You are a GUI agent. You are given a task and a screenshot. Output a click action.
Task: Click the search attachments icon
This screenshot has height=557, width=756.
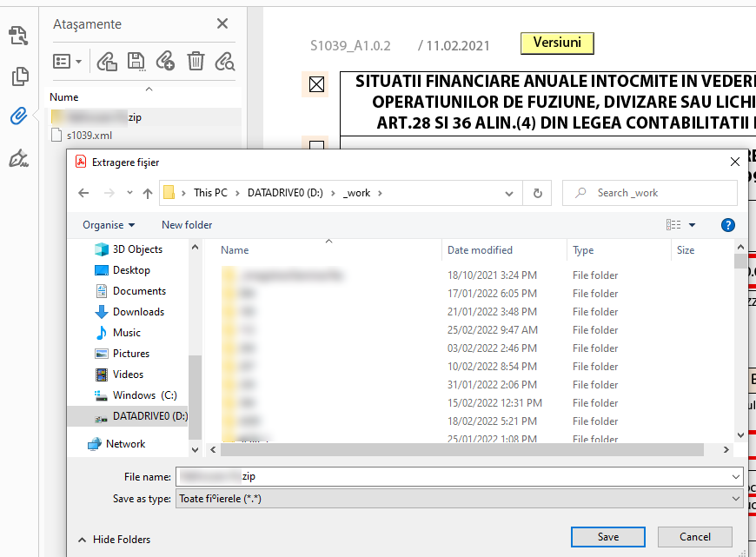[x=225, y=62]
